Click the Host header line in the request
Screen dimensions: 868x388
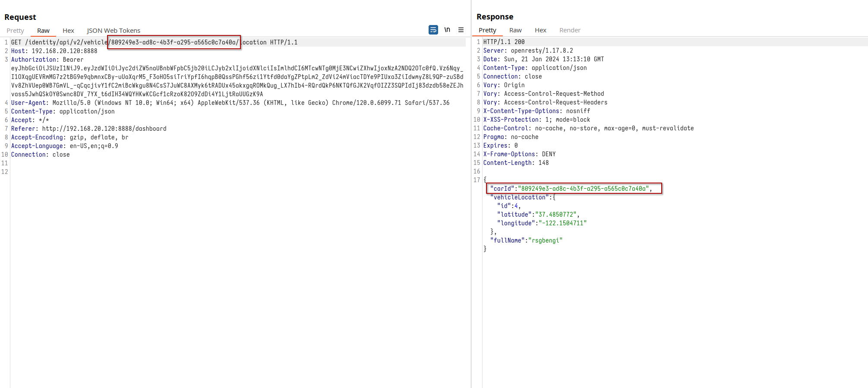tap(54, 51)
